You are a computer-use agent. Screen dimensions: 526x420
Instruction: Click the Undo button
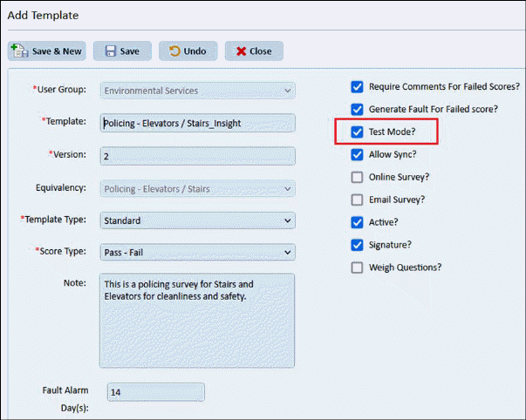188,51
